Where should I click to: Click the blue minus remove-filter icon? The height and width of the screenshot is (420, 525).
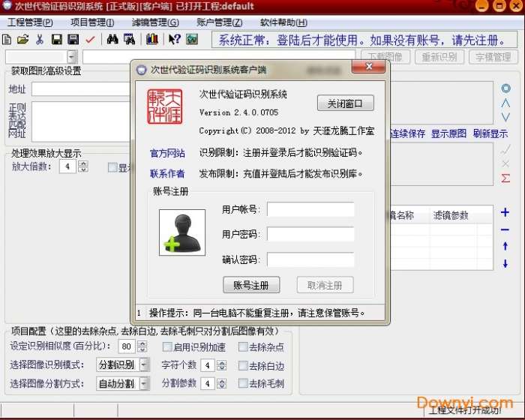pos(505,229)
